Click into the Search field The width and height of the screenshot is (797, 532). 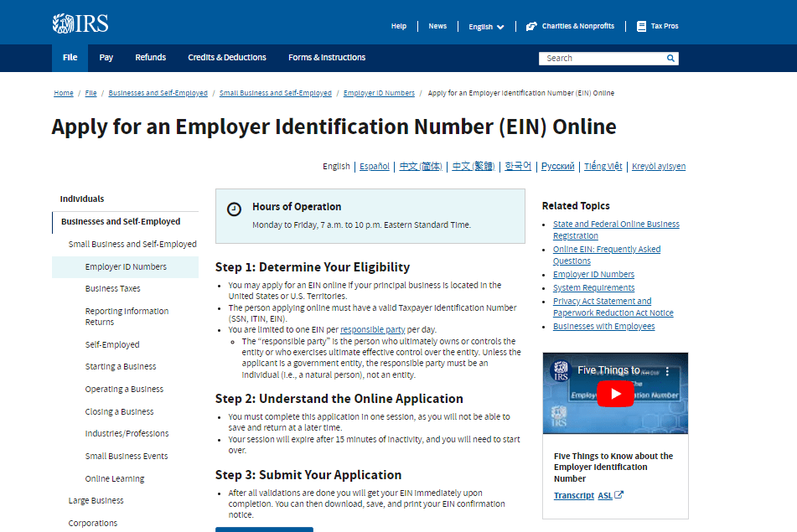(603, 59)
